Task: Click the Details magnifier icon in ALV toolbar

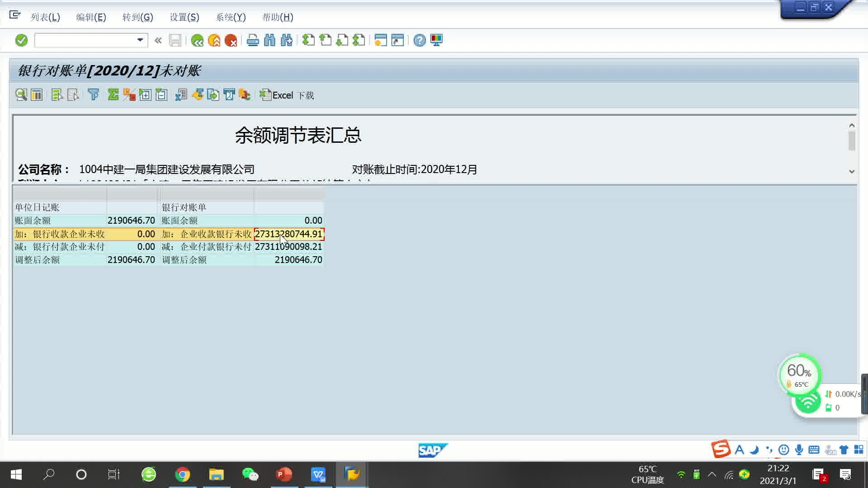Action: [x=21, y=95]
